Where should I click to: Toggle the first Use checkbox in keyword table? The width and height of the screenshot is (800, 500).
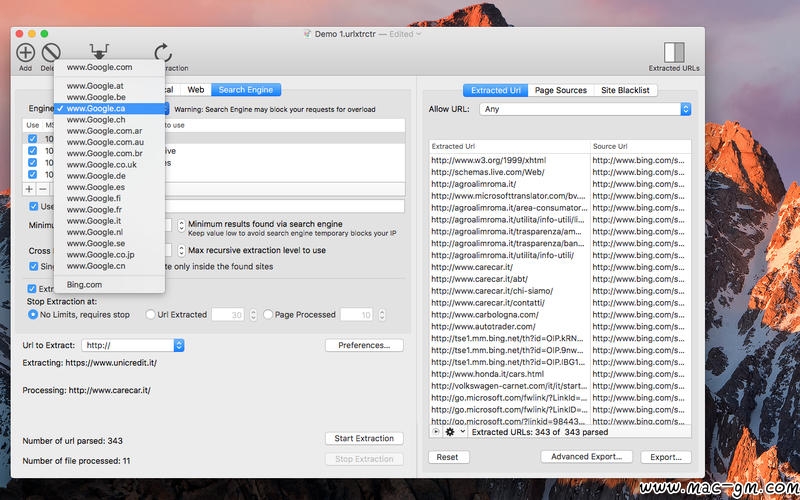(x=33, y=139)
